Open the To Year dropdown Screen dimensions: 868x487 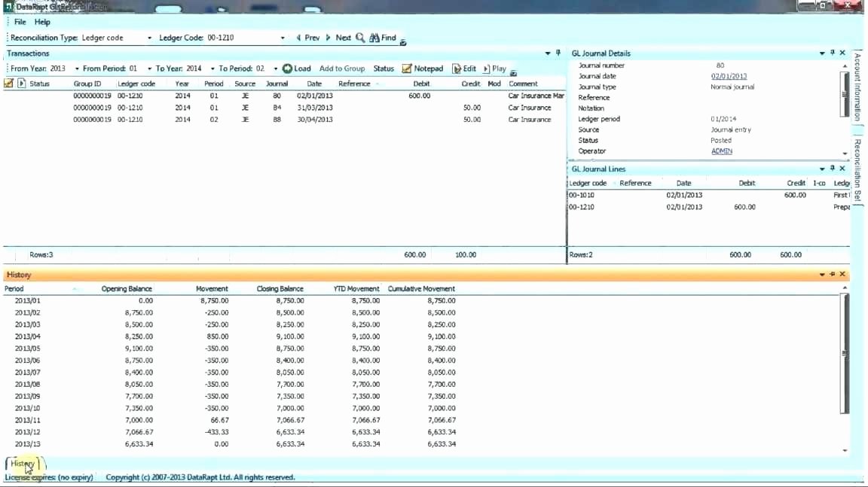pos(212,69)
